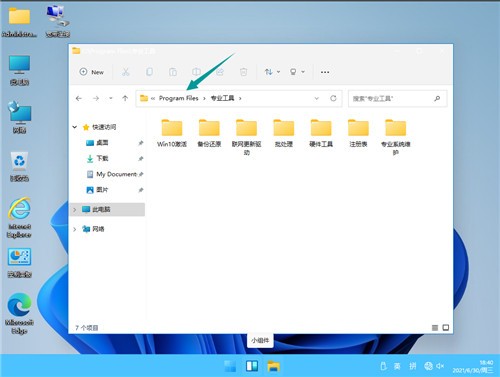Open Widgets from the taskbar
Image resolution: width=500 pixels, height=377 pixels.
click(252, 366)
